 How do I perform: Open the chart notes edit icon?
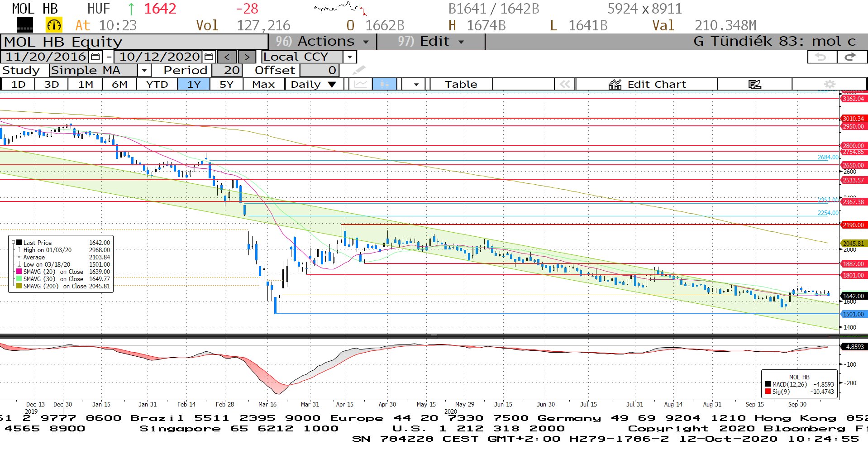(754, 84)
